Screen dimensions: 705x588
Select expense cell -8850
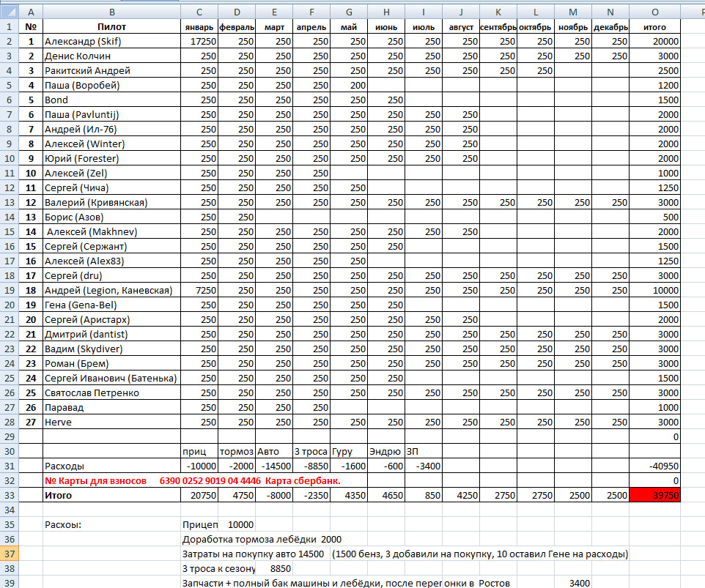tap(311, 466)
